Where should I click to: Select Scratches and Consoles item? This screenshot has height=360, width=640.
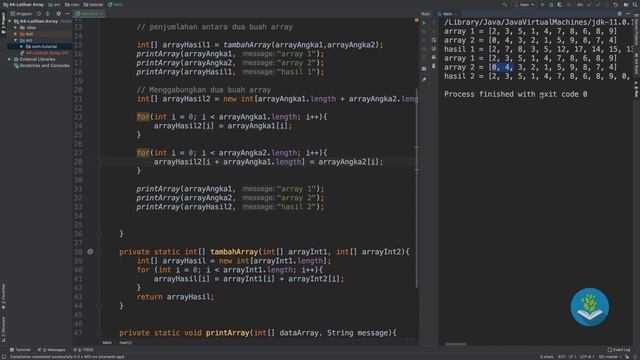point(44,65)
